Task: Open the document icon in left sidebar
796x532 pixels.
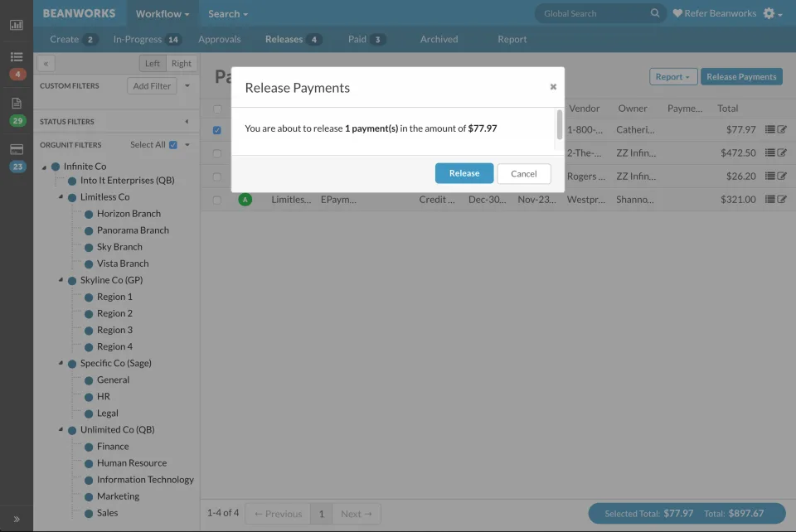Action: click(17, 103)
